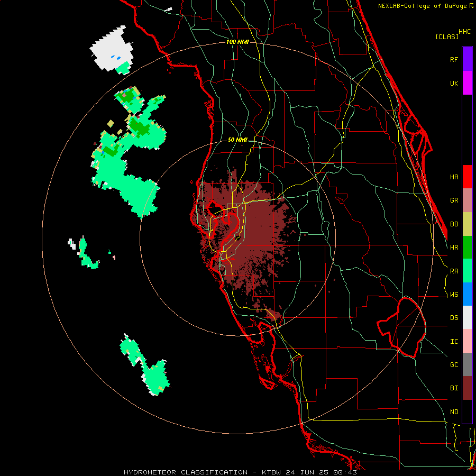This screenshot has width=476, height=476.
Task: Select the GC gray legend swatch
Action: [x=467, y=364]
